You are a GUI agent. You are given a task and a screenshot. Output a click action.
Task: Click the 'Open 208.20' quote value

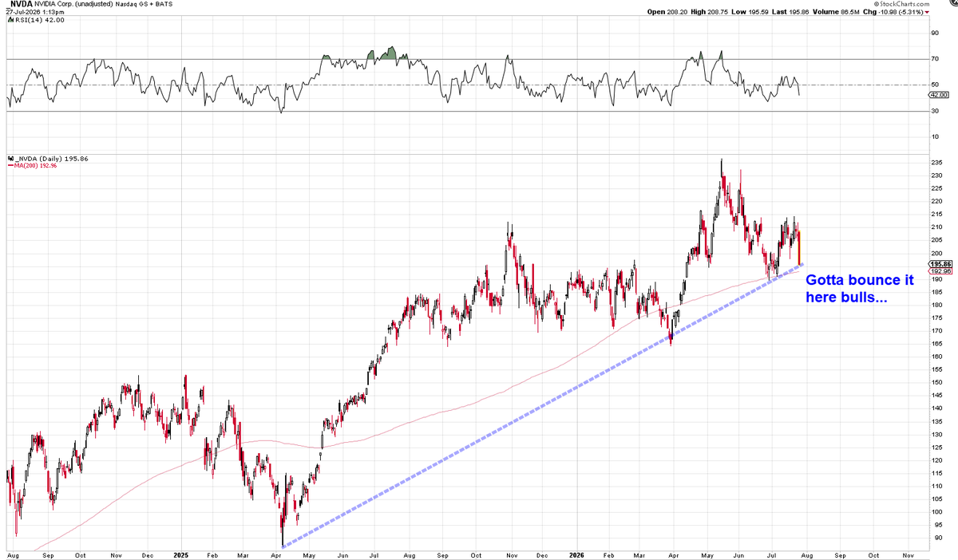click(667, 13)
